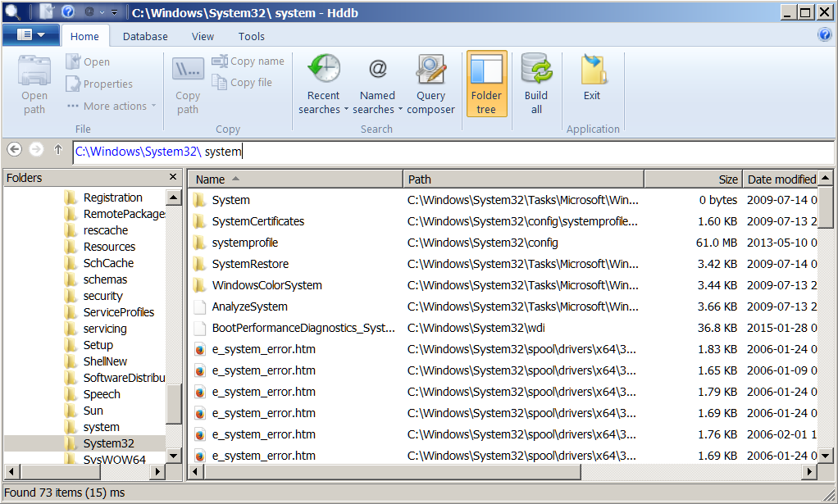Select the security folder in the tree
838x504 pixels.
coord(102,296)
